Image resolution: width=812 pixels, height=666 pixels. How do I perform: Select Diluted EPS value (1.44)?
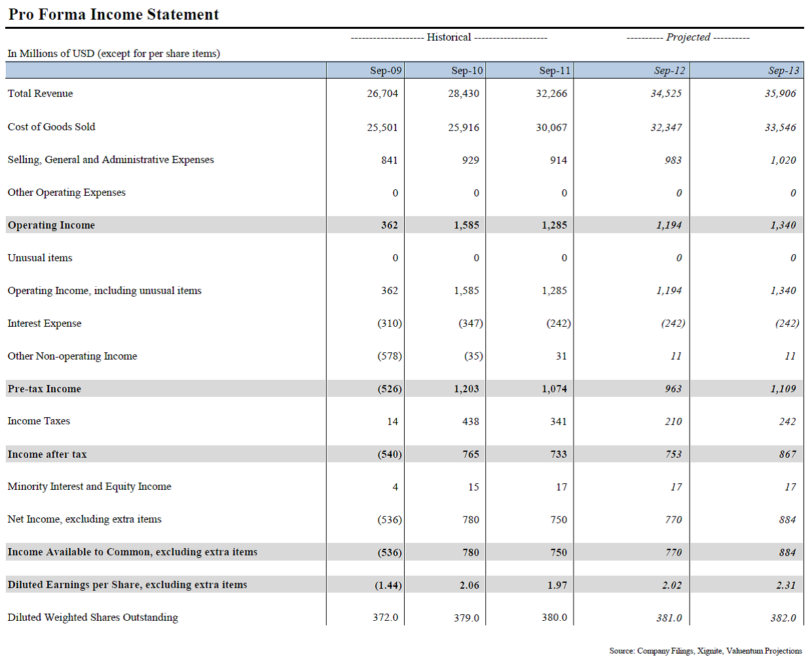(388, 585)
